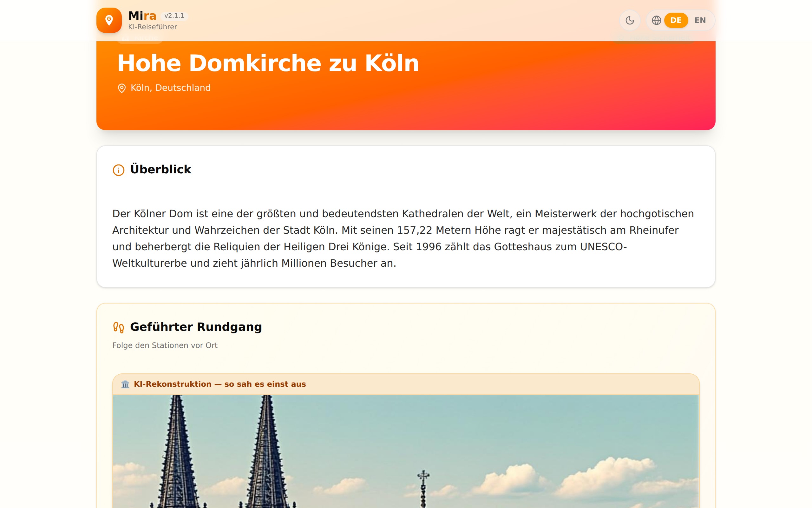Viewport: 812px width, 508px height.
Task: Click the Überblick section heading
Action: pyautogui.click(x=160, y=169)
